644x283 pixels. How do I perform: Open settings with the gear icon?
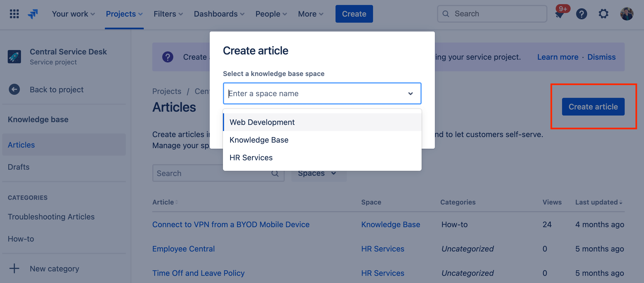(x=603, y=14)
